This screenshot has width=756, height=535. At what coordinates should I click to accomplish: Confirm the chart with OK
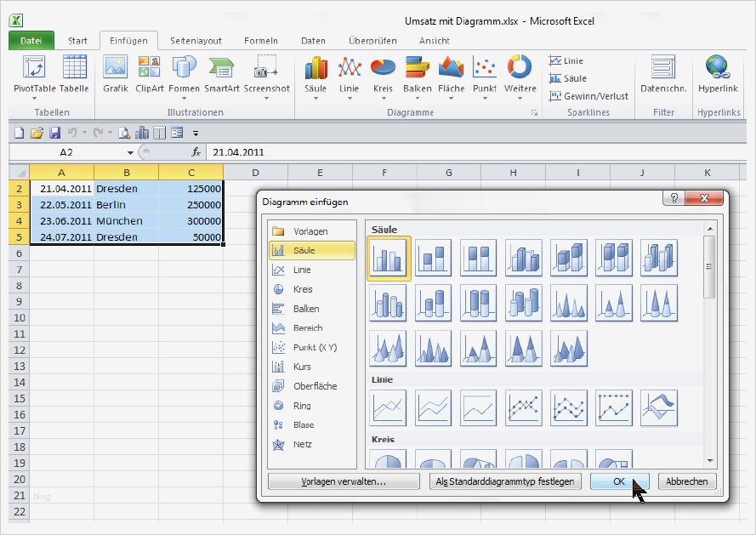point(622,481)
